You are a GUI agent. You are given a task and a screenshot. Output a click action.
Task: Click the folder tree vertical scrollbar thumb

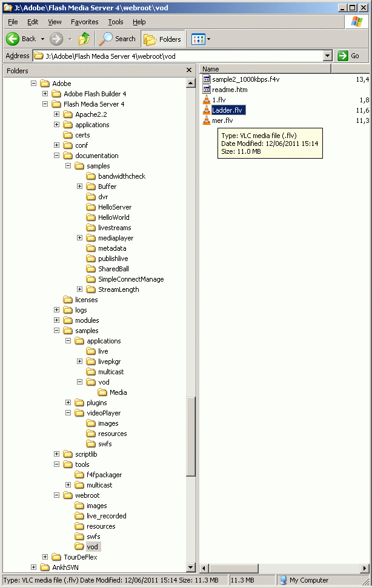[x=190, y=437]
